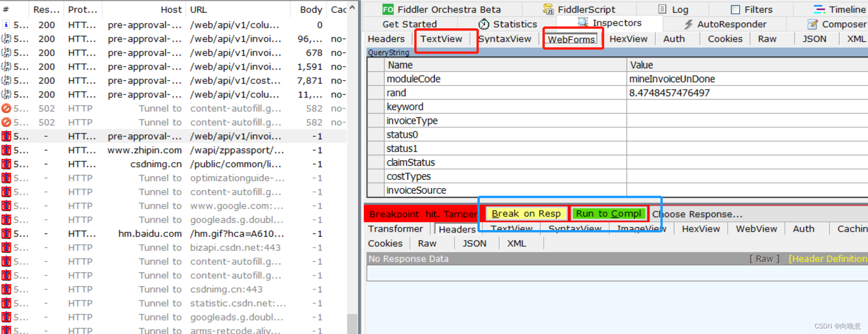The height and width of the screenshot is (334, 868).
Task: Open the request HexView tab
Action: click(x=628, y=39)
